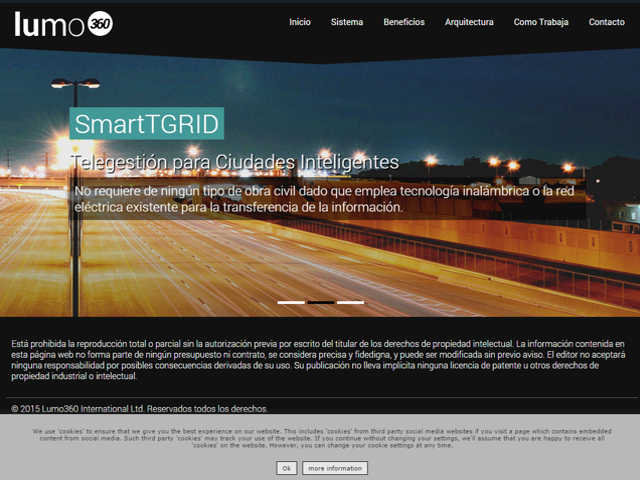Select Como Trabaja in navigation
640x480 pixels.
click(540, 22)
